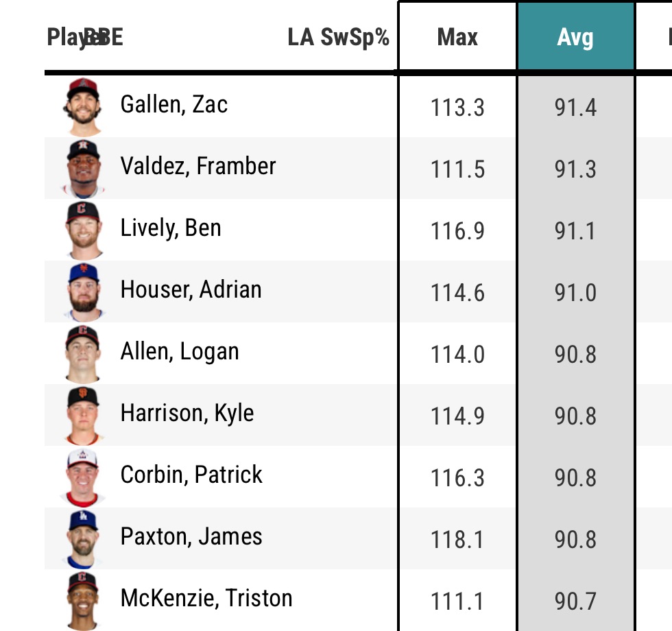Open the Houser, Adrian player link
The width and height of the screenshot is (672, 631).
click(191, 290)
